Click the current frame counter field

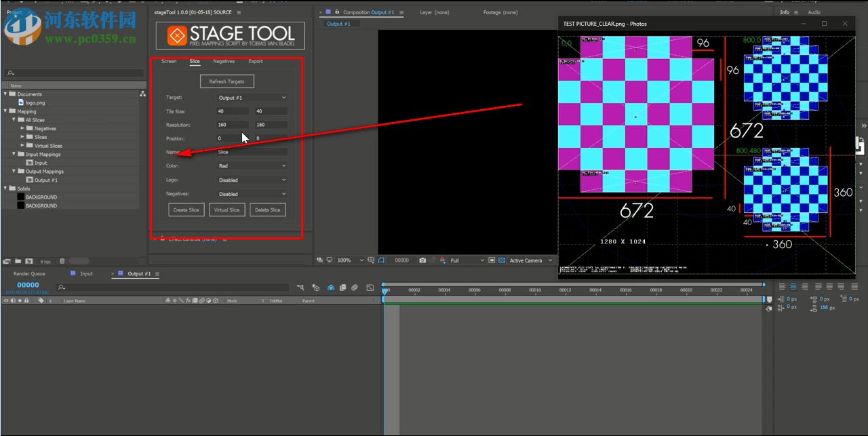point(27,285)
